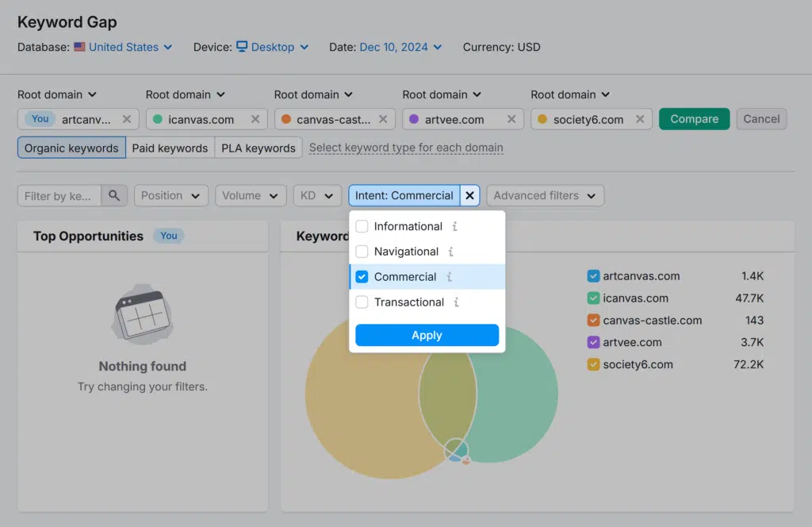This screenshot has height=527, width=812.
Task: Uncheck the Commercial intent checkbox
Action: pos(362,277)
